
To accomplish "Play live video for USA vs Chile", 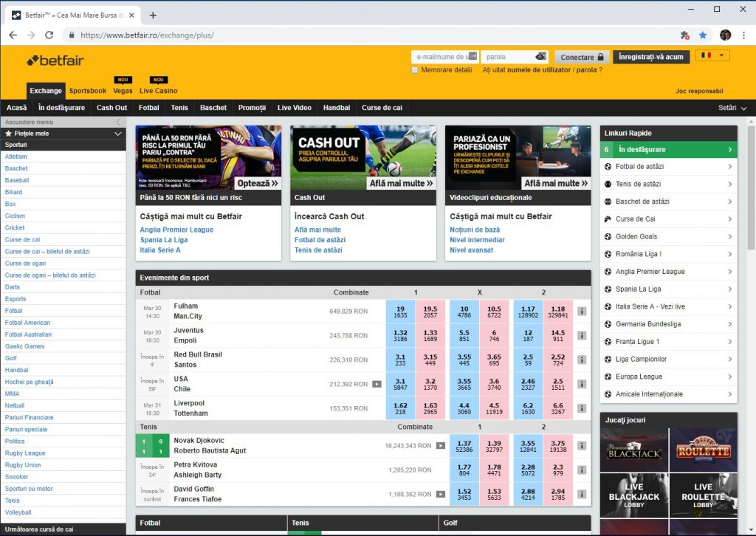I will (377, 384).
